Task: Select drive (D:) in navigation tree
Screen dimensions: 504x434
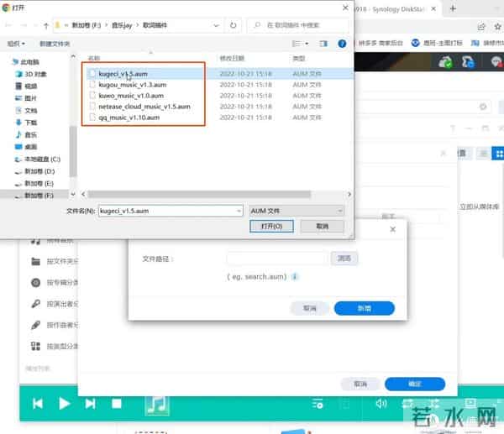Action: point(34,171)
